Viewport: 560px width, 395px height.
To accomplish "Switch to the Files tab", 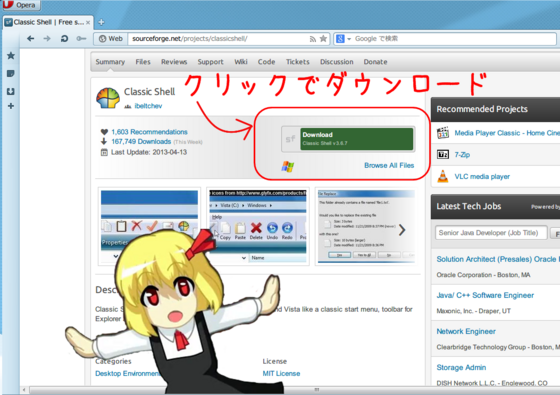I will click(x=143, y=62).
